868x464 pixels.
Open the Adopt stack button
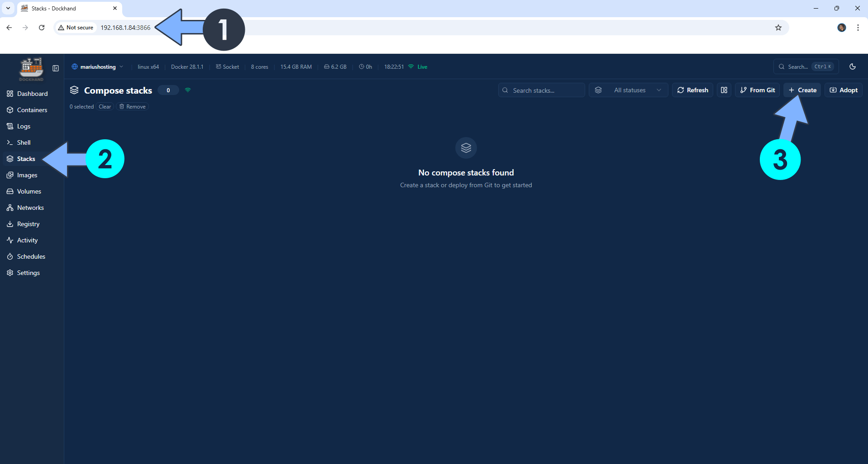click(844, 90)
